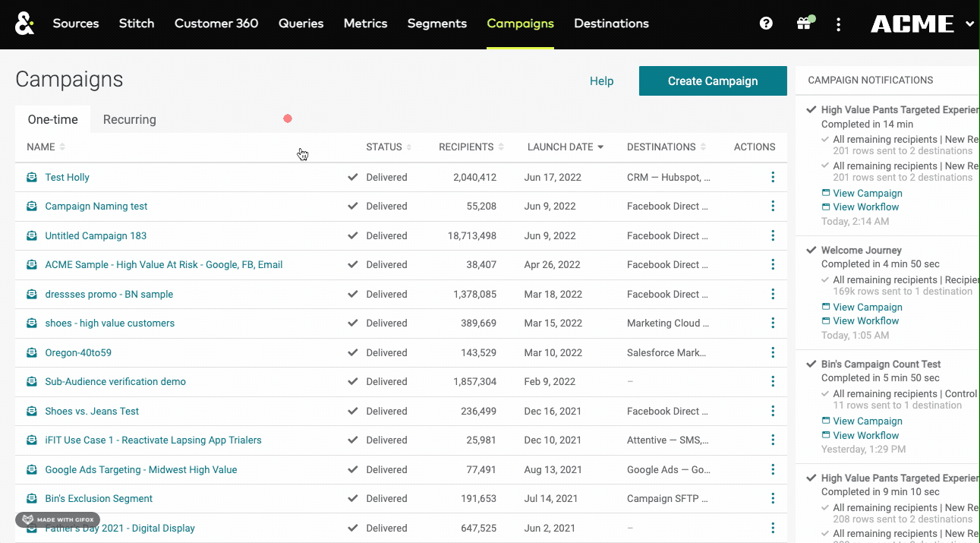The height and width of the screenshot is (543, 980).
Task: Click the Create Campaign button
Action: pyautogui.click(x=713, y=81)
